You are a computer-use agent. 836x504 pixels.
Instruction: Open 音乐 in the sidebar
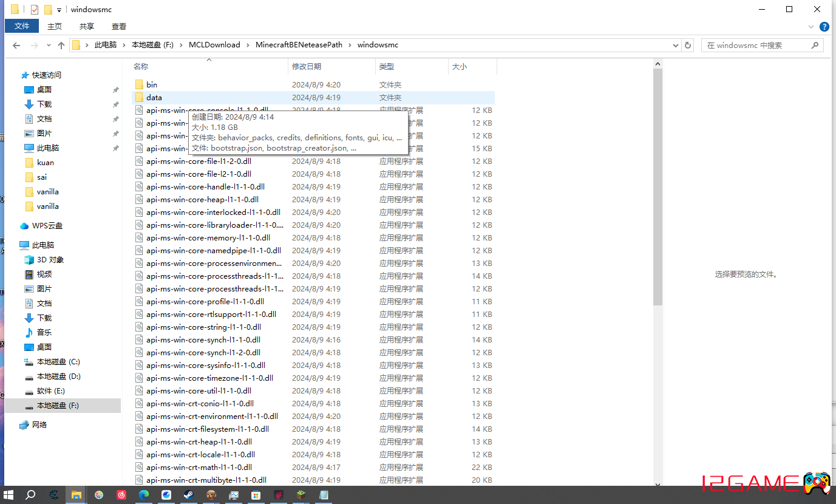coord(44,333)
